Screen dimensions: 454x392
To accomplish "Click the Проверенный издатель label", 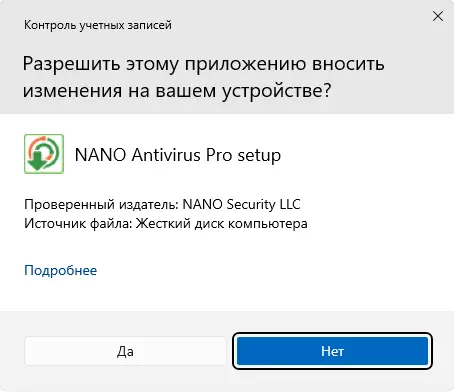I will point(102,204).
